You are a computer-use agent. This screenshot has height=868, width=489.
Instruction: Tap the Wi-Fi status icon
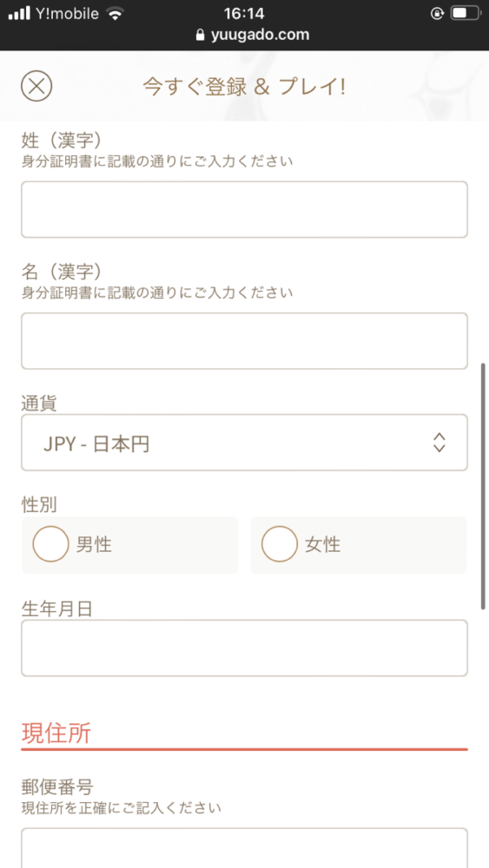pyautogui.click(x=116, y=14)
